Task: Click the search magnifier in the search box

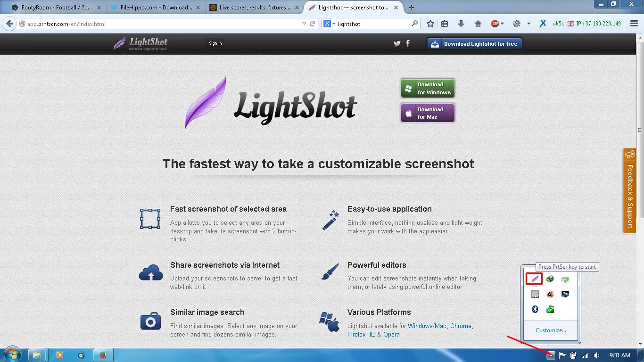Action: 414,24
